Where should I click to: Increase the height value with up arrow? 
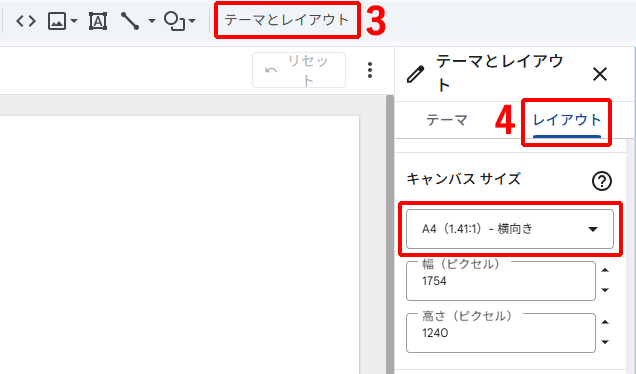point(605,322)
